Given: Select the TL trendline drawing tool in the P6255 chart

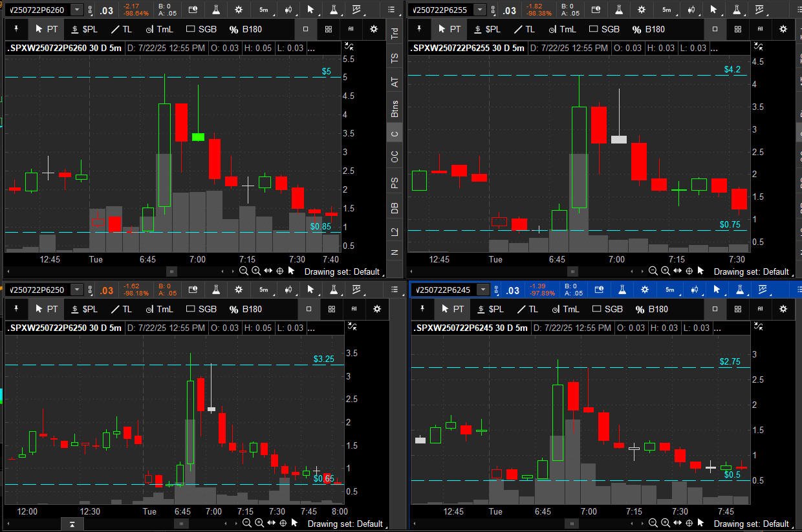Looking at the screenshot, I should point(525,29).
